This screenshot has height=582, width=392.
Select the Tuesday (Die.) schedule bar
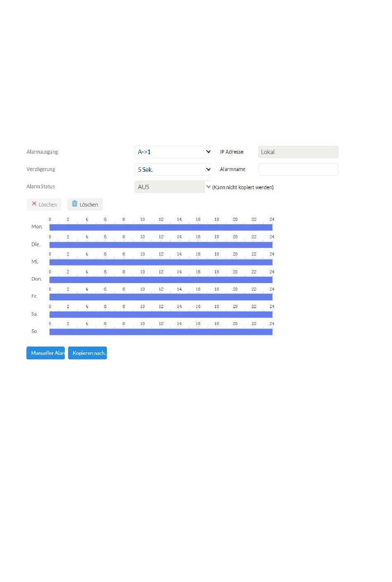click(x=161, y=245)
